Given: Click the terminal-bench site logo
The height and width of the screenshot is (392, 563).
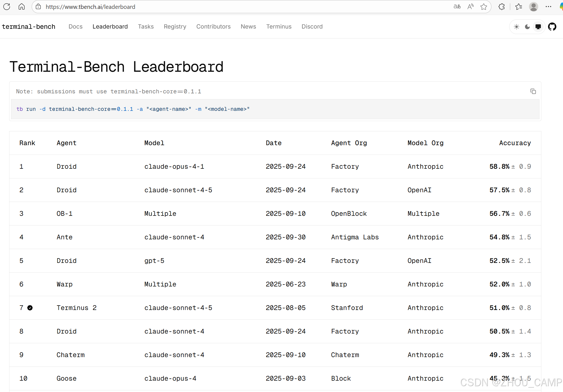Looking at the screenshot, I should point(29,27).
